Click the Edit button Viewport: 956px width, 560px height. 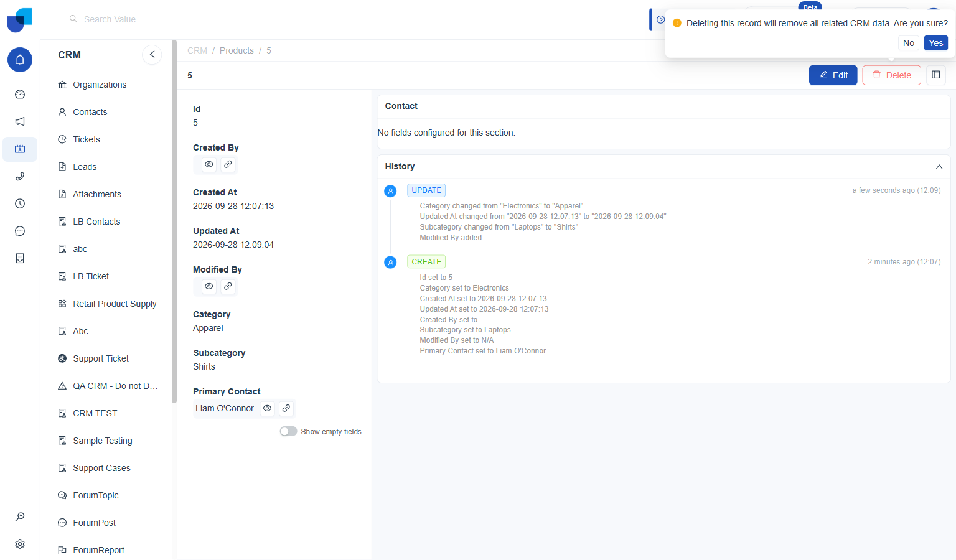pos(833,75)
